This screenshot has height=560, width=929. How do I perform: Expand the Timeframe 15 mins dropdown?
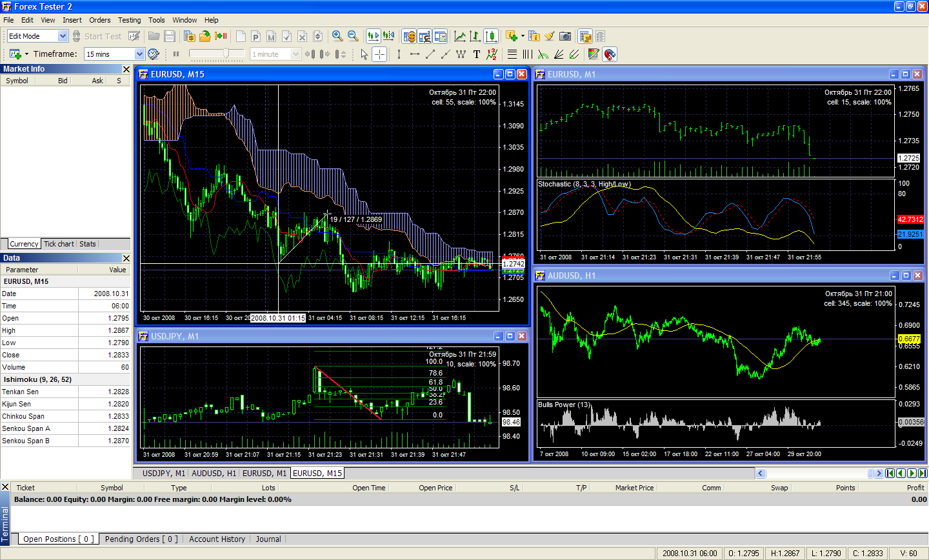tap(139, 54)
